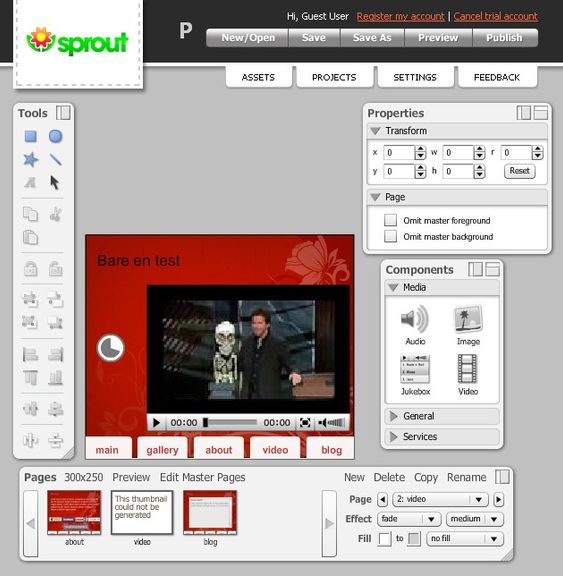Open the Page selector dropdown
563x576 pixels.
pos(440,499)
